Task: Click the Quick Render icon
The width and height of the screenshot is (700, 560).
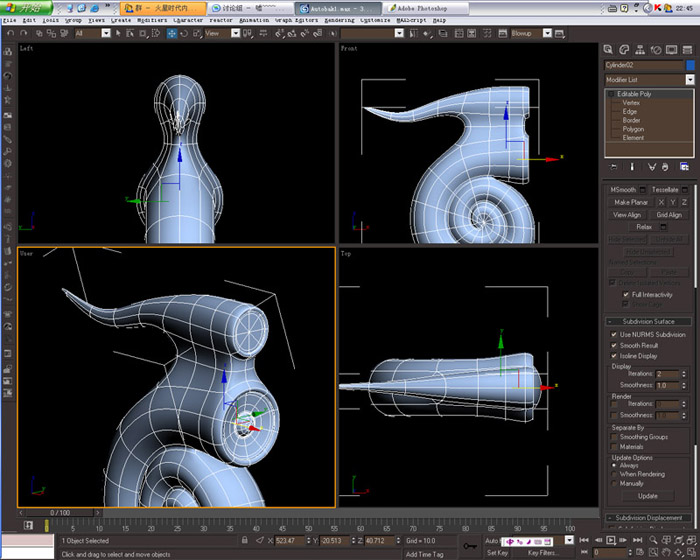Action: (x=559, y=33)
